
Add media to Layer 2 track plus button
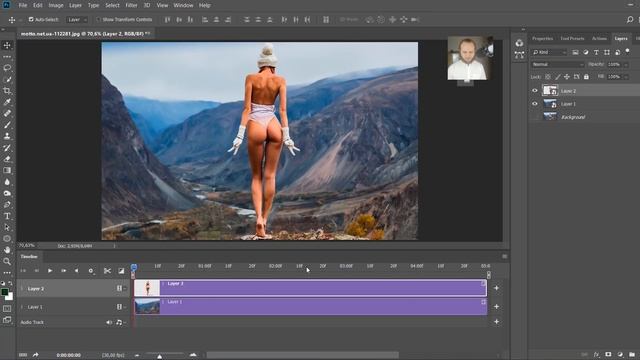point(496,288)
